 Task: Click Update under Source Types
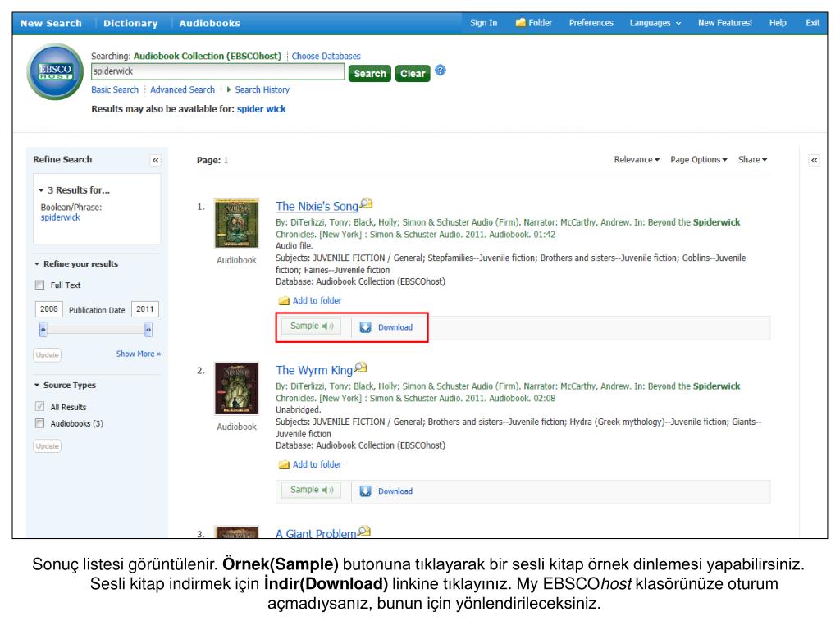(x=47, y=445)
